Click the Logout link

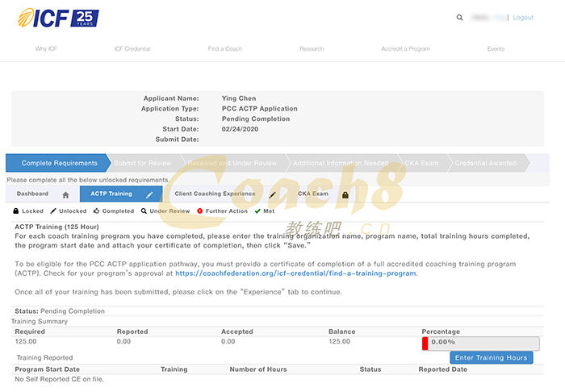[523, 17]
